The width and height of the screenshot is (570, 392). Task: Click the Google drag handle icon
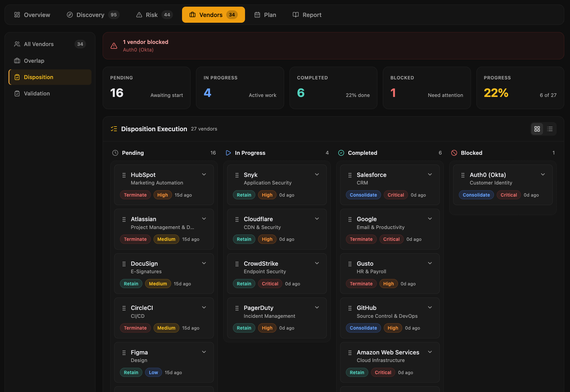[350, 219]
